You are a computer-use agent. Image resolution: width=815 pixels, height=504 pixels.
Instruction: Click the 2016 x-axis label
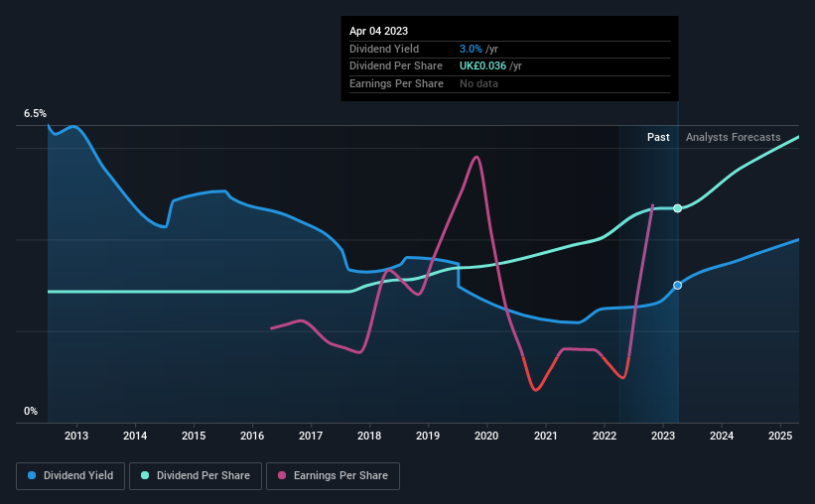[x=252, y=436]
